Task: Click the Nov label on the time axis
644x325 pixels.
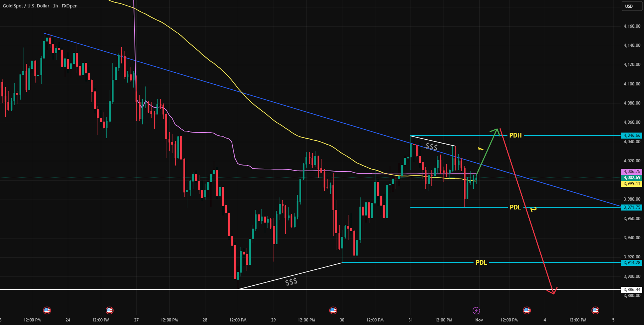Action: (479, 320)
